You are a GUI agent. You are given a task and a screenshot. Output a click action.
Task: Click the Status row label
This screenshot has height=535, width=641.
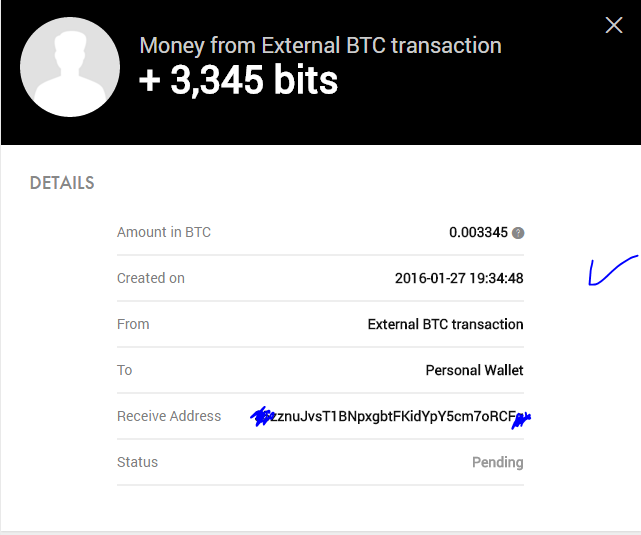[137, 462]
